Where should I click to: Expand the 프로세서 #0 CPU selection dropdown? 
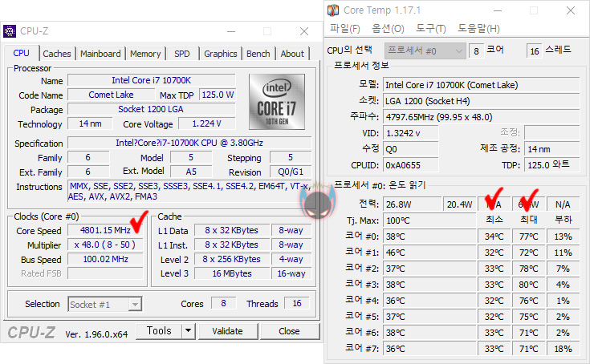pyautogui.click(x=425, y=51)
